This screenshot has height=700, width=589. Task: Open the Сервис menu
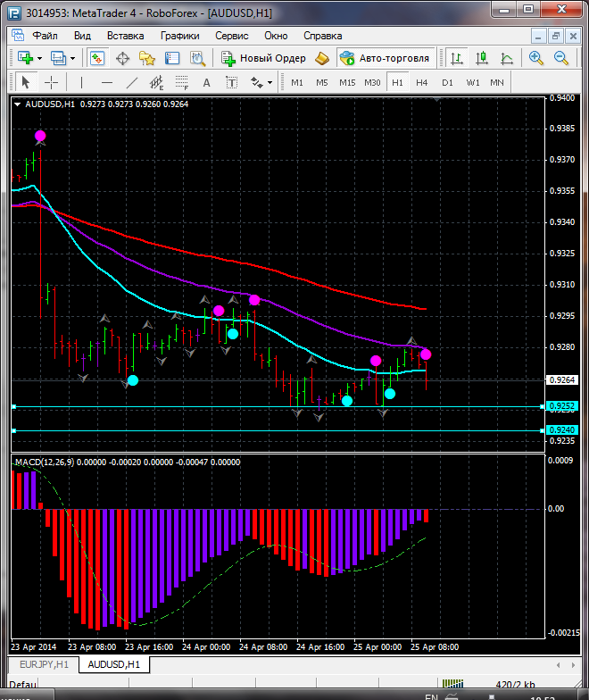point(232,36)
